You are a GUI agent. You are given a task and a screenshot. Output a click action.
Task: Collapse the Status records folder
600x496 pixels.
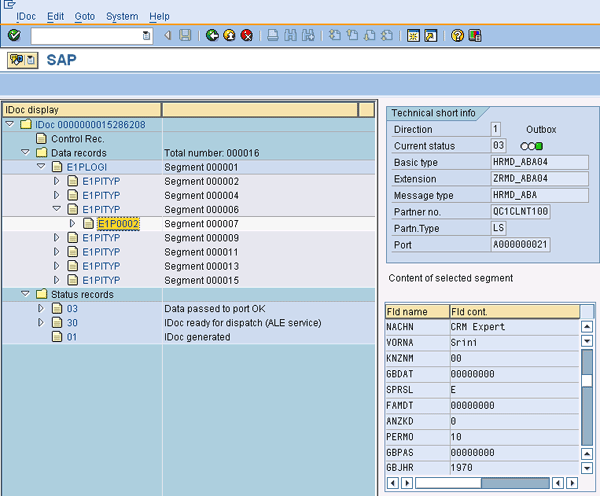tap(25, 295)
